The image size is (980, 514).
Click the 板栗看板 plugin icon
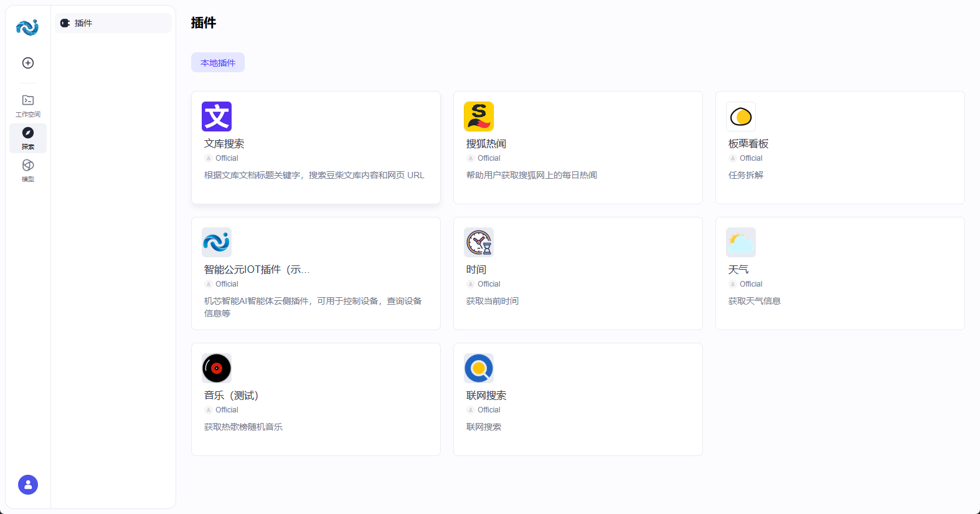click(x=741, y=117)
